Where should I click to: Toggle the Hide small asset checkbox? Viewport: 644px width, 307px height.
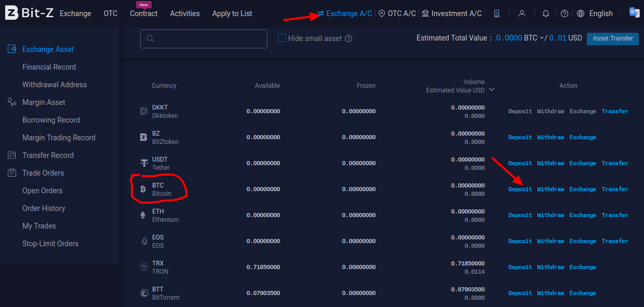point(282,38)
